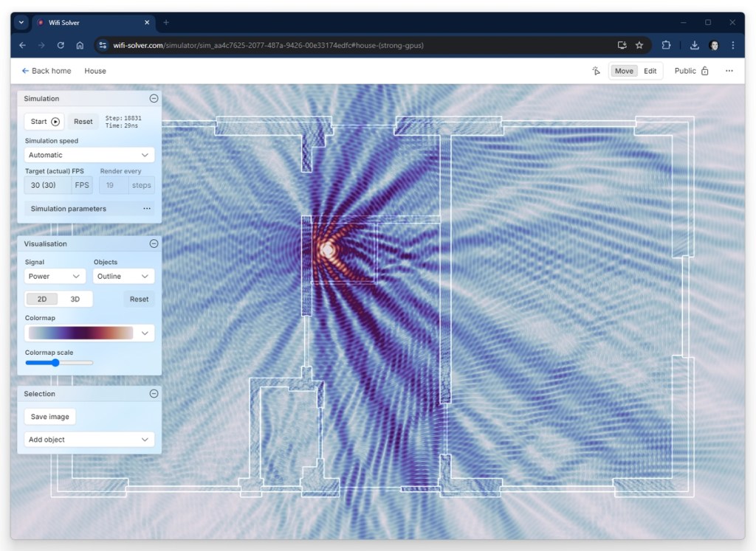Click the magic wand icon in header
Screen dimensions: 756x551
(596, 71)
